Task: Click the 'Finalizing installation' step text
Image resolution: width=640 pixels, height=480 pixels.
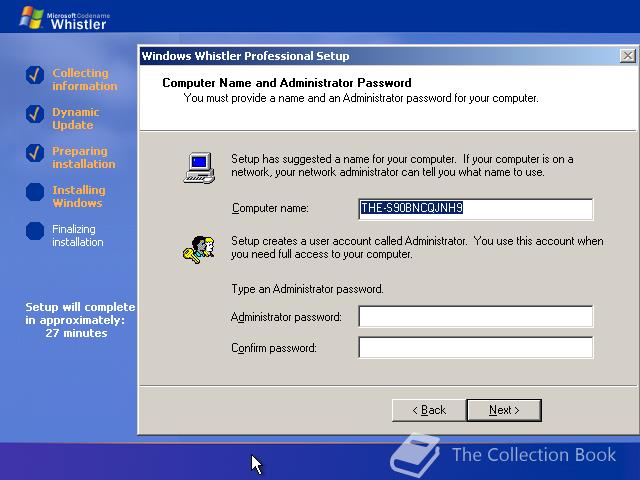Action: tap(78, 236)
